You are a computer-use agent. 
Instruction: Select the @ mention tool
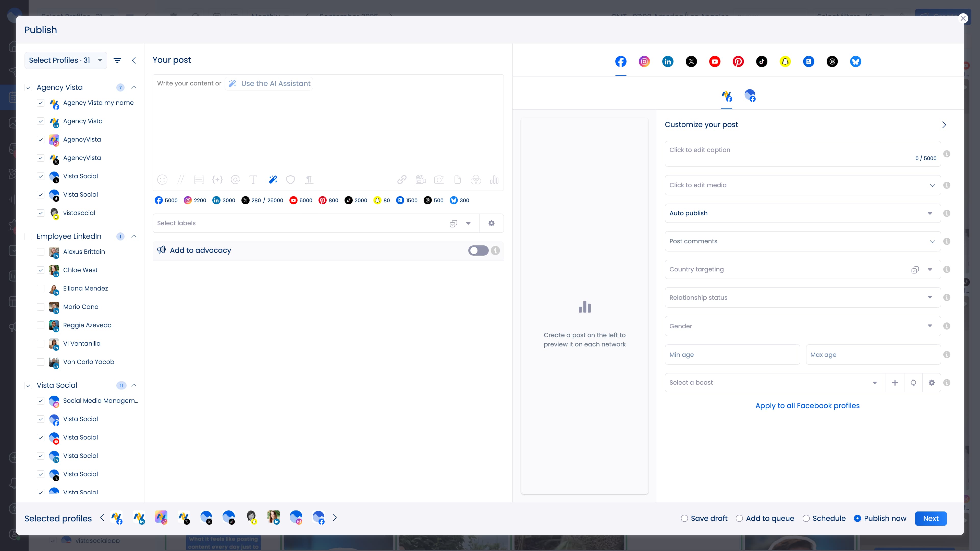236,180
